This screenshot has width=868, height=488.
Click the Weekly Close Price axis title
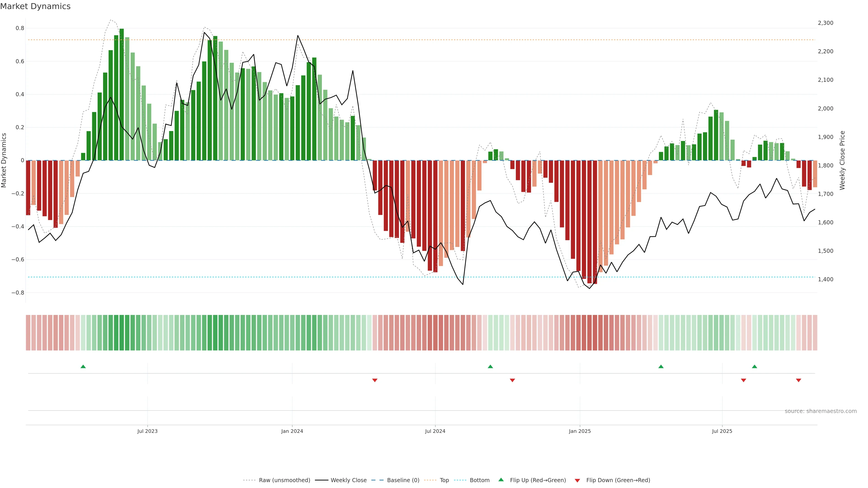(x=842, y=160)
